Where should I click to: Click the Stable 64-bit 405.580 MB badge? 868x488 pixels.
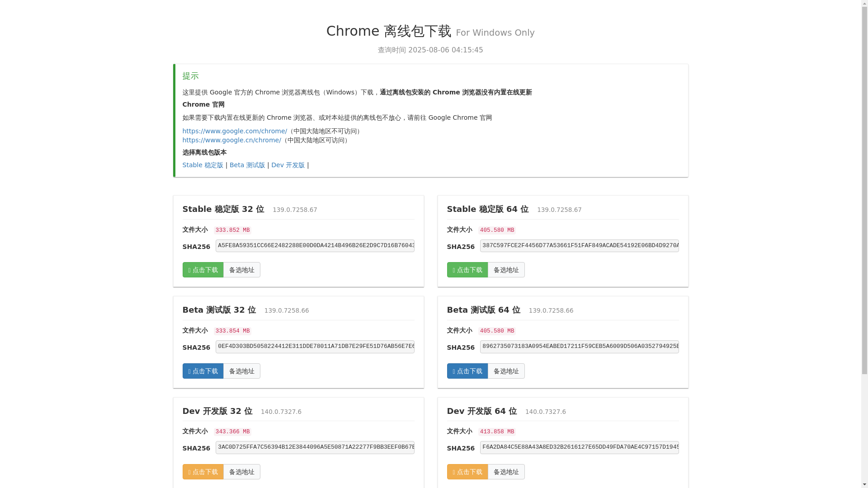pyautogui.click(x=497, y=230)
